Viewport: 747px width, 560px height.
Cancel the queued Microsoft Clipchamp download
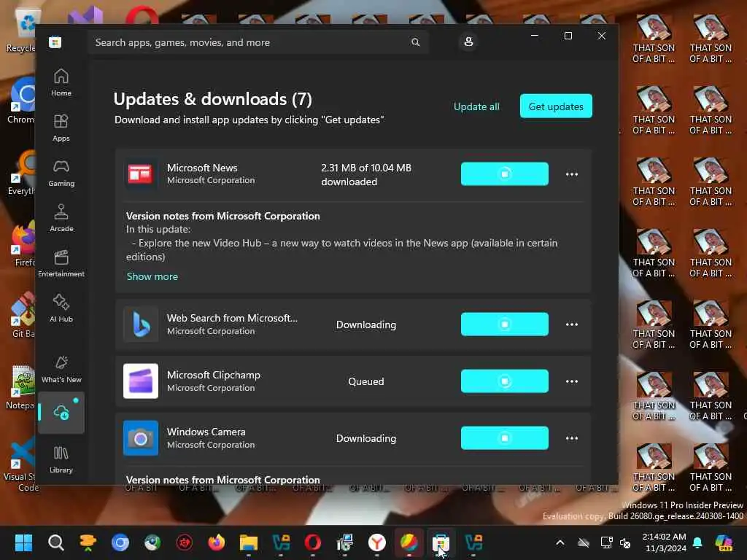[x=505, y=381]
